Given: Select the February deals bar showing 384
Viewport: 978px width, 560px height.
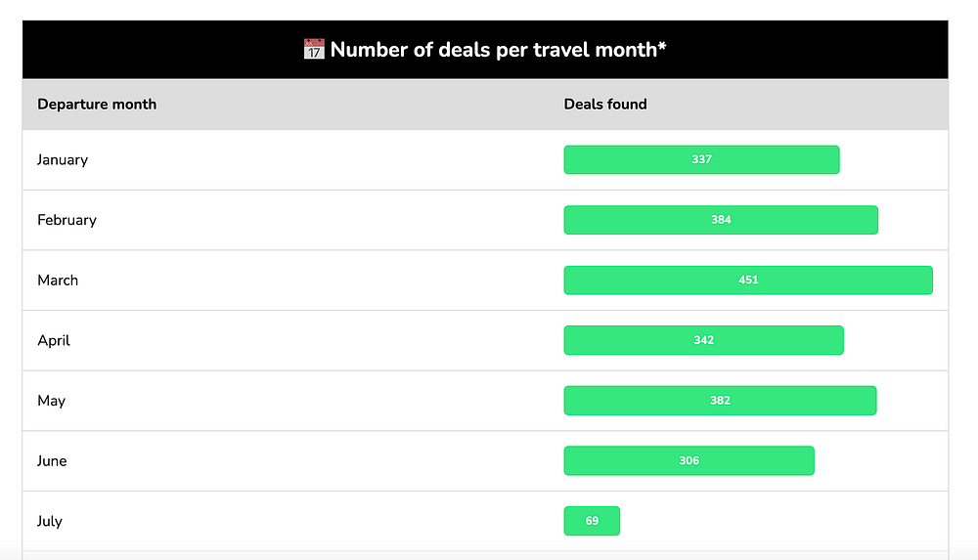Looking at the screenshot, I should (721, 220).
